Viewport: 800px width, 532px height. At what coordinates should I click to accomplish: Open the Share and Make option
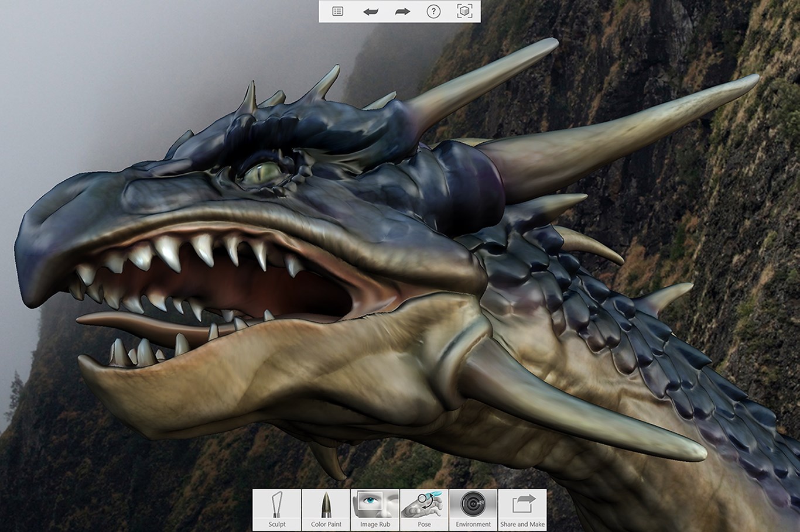(x=522, y=510)
